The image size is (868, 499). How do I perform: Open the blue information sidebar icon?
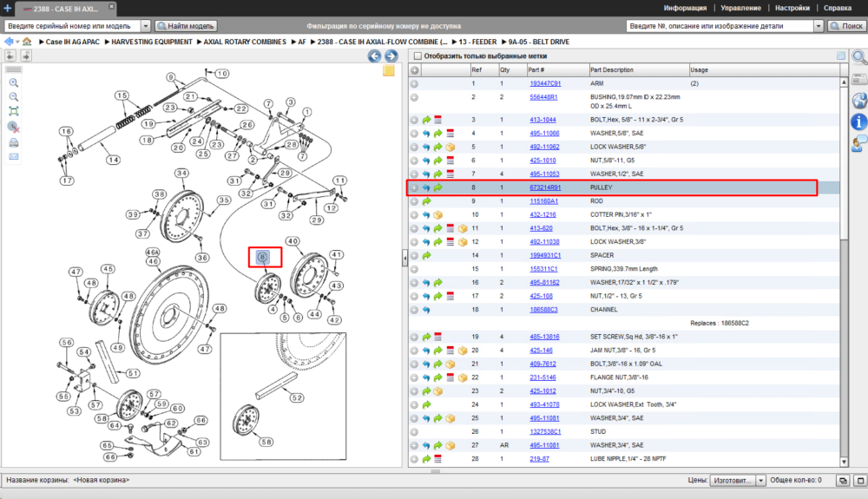(859, 121)
